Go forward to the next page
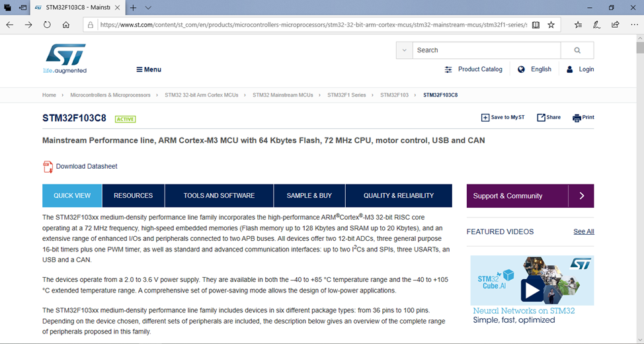 tap(28, 24)
